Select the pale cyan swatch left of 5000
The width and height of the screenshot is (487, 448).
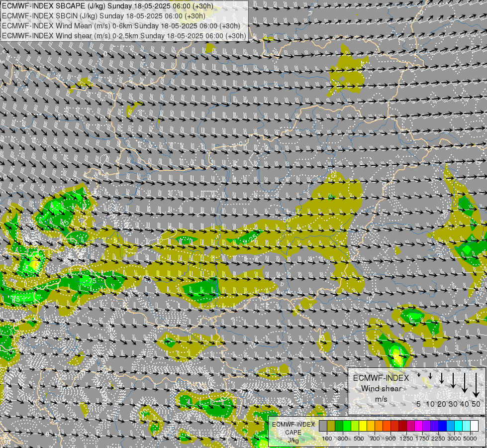466,426
